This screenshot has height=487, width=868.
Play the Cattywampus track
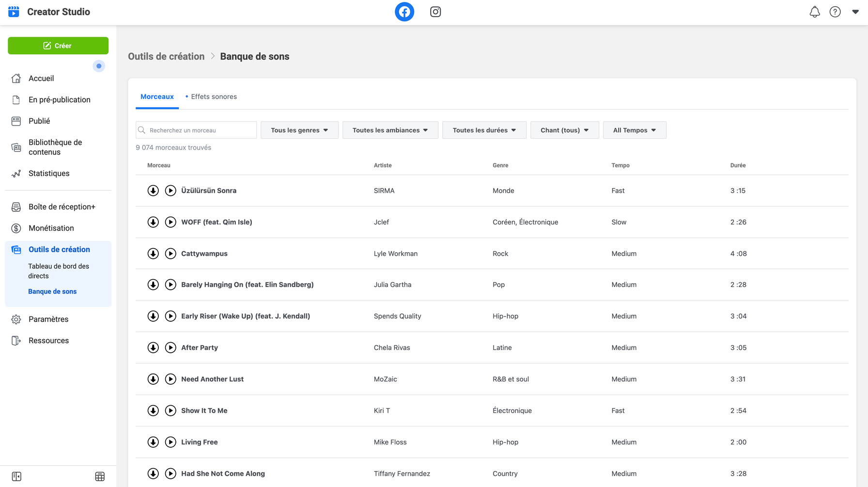[x=170, y=253]
